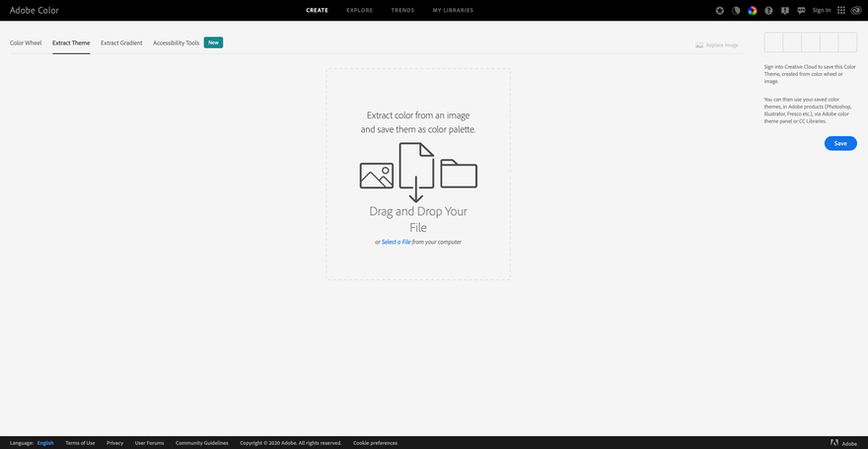868x449 pixels.
Task: Change language from English
Action: click(x=45, y=443)
